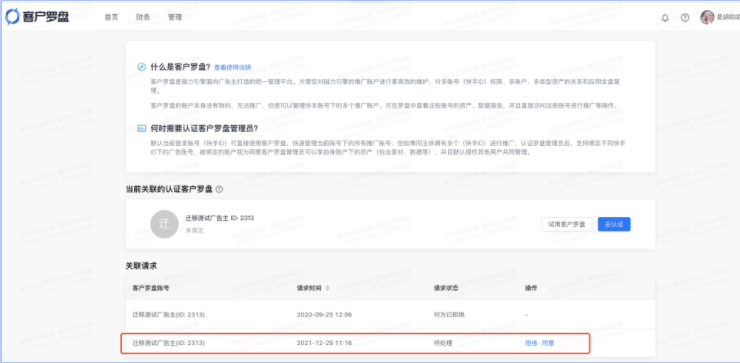740x363 pixels.
Task: Click 同意 for the 2021-12-29 request
Action: coord(547,343)
